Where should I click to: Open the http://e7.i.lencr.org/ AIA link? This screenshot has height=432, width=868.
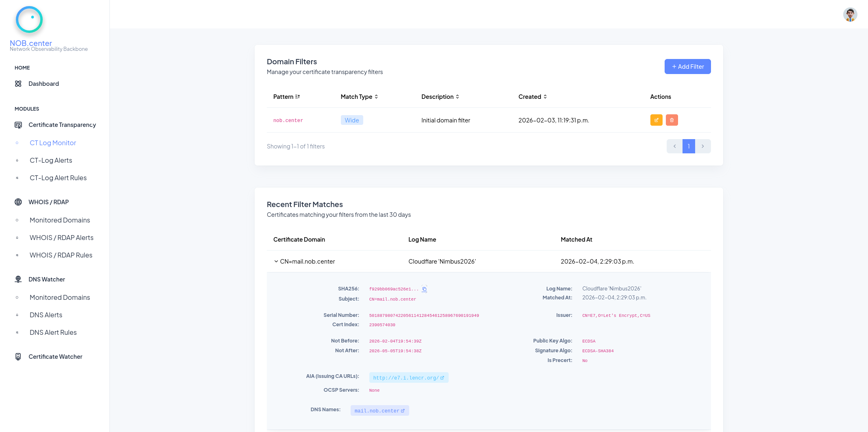[408, 377]
